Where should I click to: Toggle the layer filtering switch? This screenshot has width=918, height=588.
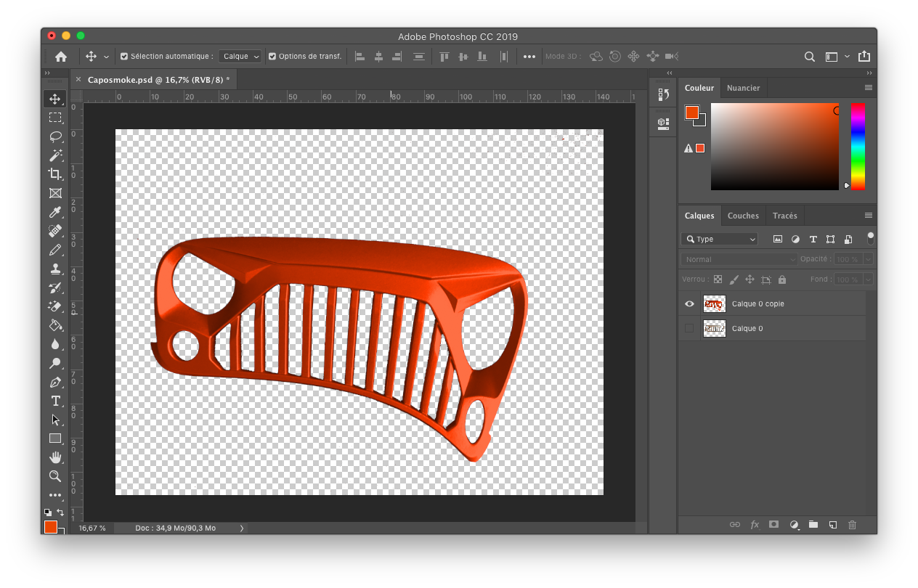(870, 238)
